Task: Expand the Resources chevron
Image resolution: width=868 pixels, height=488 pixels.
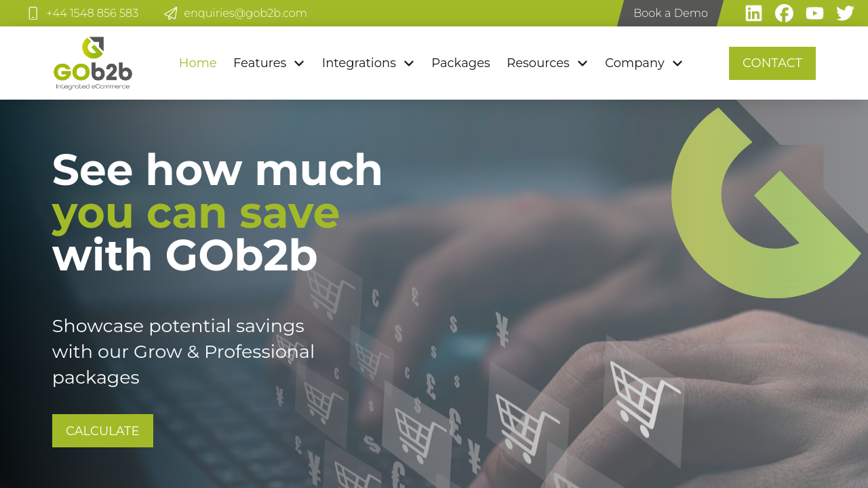Action: tap(583, 63)
